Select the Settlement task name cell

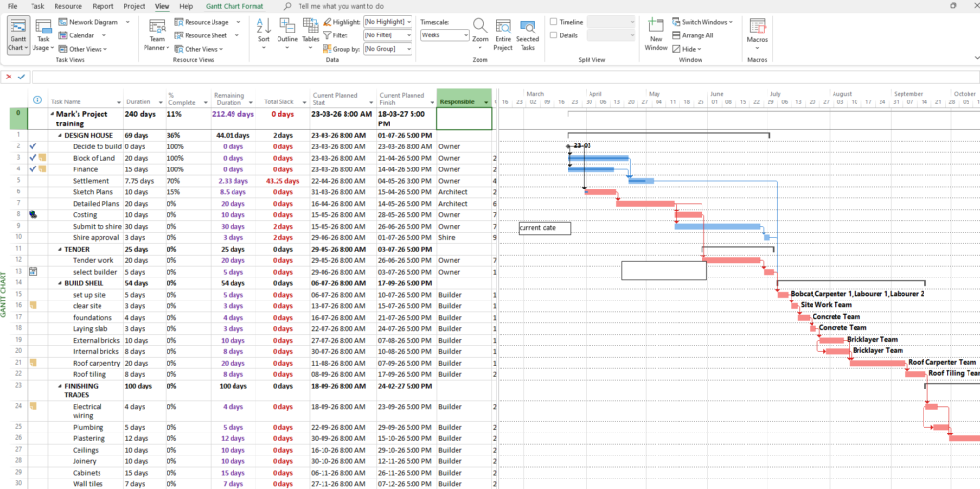coord(85,181)
